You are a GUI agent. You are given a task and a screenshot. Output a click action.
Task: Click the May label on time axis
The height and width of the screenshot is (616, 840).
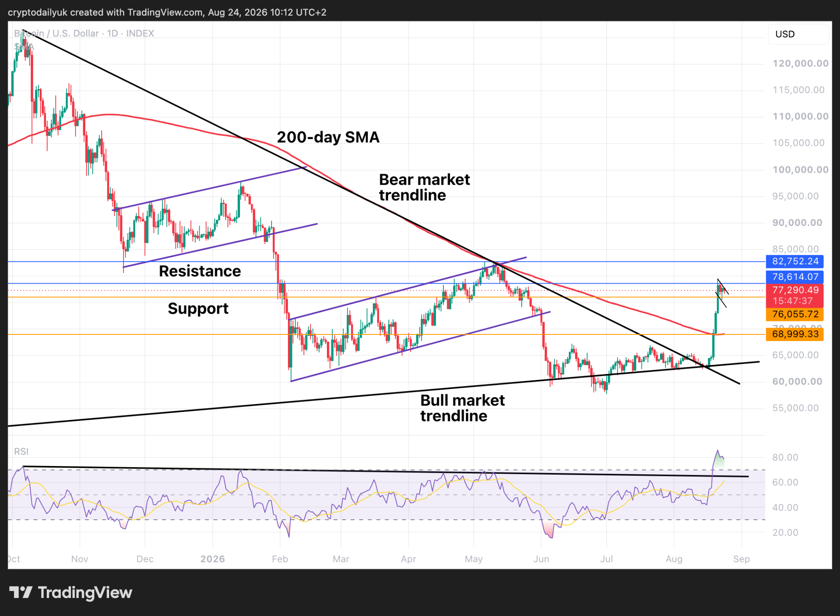474,559
